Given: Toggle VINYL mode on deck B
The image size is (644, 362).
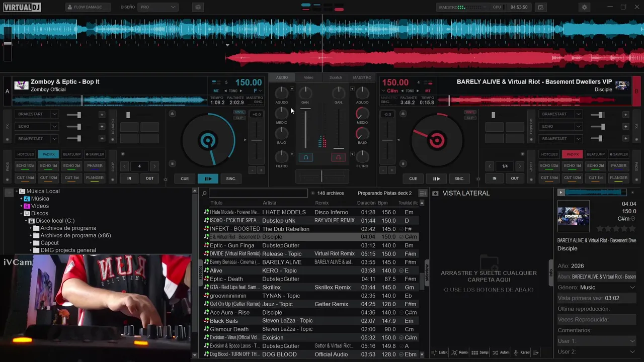Looking at the screenshot, I should [x=470, y=112].
